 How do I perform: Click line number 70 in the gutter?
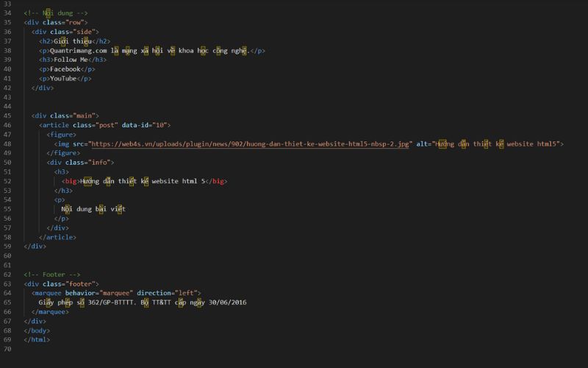pyautogui.click(x=7, y=349)
